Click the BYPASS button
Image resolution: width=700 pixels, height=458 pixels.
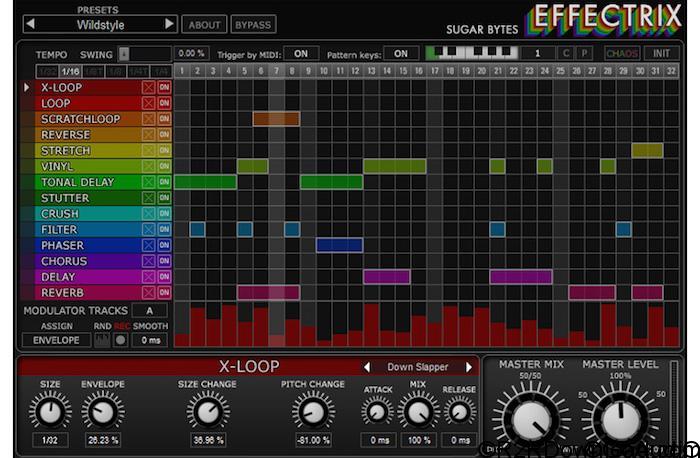(253, 25)
